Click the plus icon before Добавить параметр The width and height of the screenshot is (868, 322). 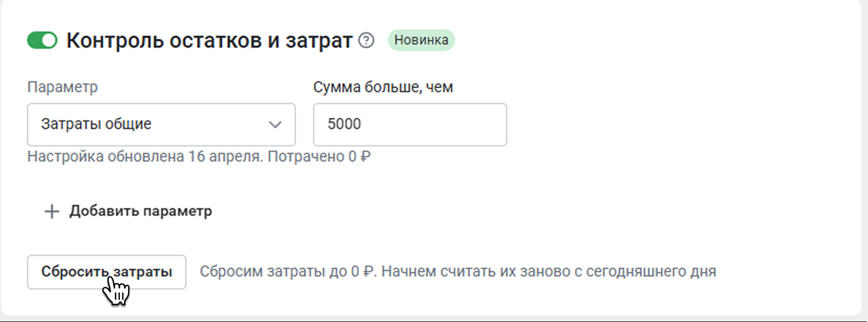51,211
